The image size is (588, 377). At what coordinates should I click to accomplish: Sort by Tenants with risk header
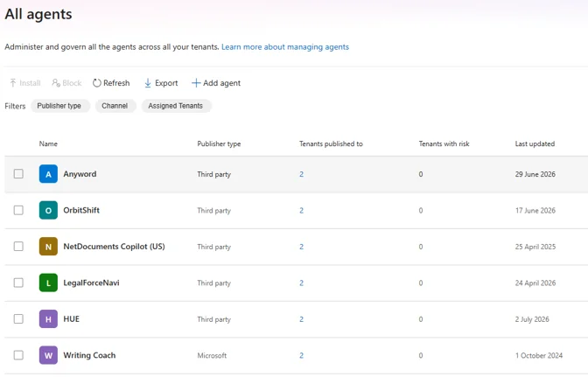pos(444,144)
